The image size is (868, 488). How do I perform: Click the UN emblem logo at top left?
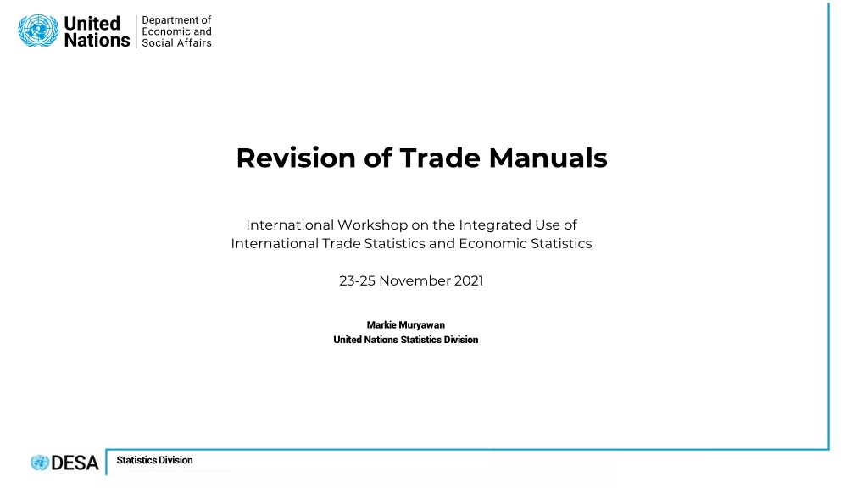(x=38, y=31)
